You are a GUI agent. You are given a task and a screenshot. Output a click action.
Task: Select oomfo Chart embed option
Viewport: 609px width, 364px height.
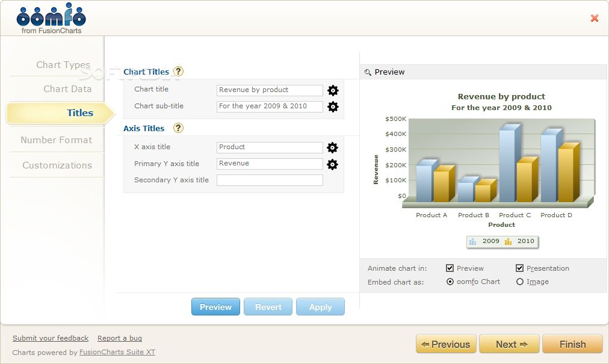(450, 282)
